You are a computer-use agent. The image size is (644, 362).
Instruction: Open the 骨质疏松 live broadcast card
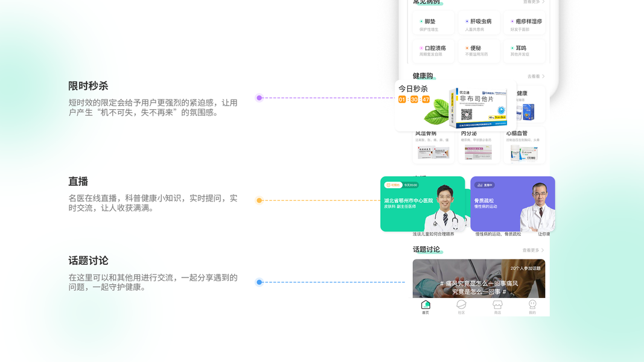(512, 204)
